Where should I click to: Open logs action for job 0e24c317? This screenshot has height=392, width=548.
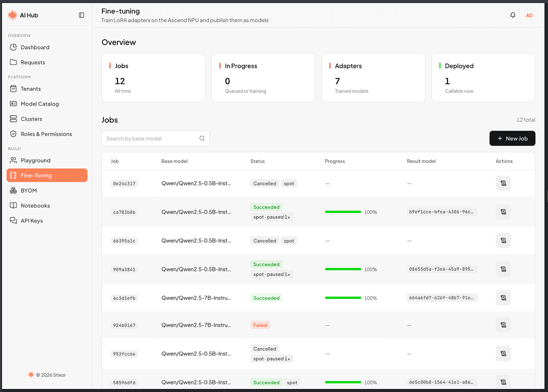tap(503, 183)
